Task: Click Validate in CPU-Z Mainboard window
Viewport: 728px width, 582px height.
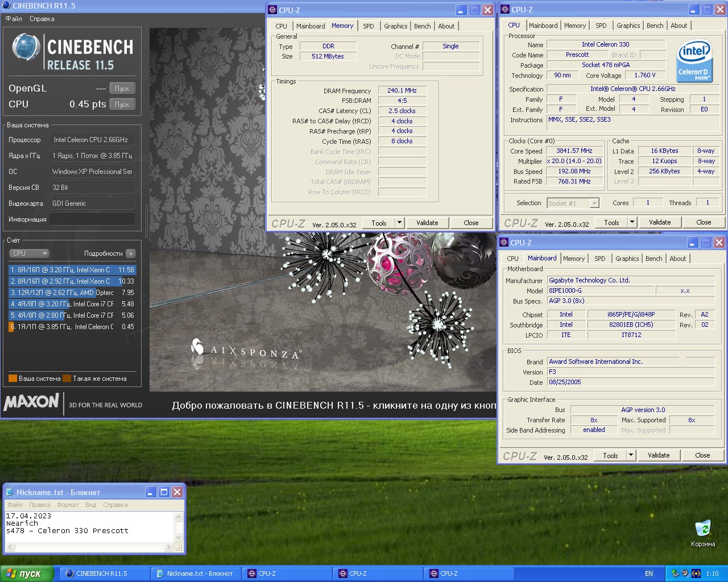Action: click(659, 455)
